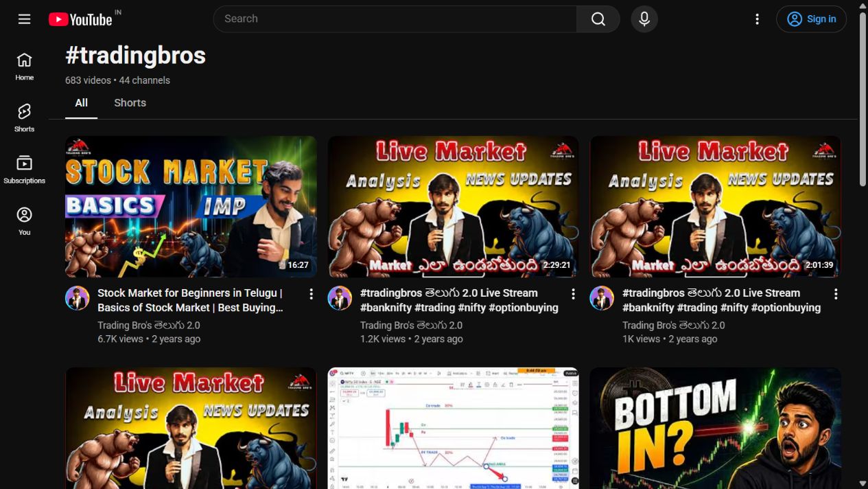Open Shorts in the sidebar
The width and height of the screenshot is (868, 489).
pyautogui.click(x=25, y=118)
